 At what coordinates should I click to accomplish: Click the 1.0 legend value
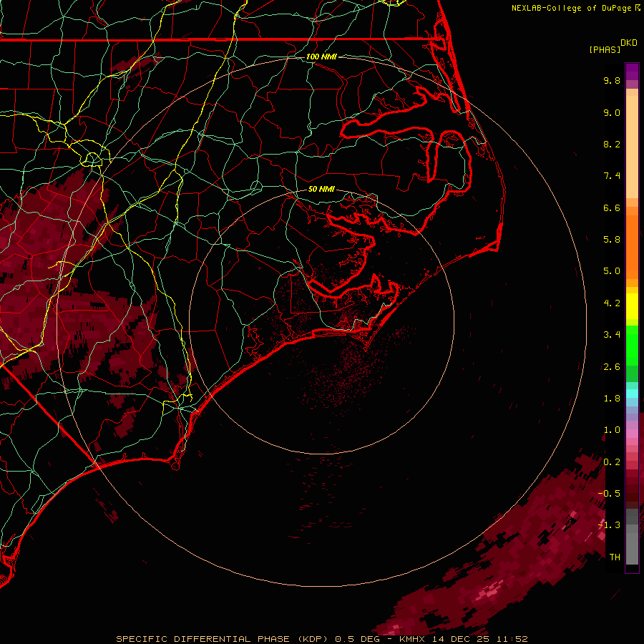pyautogui.click(x=612, y=430)
